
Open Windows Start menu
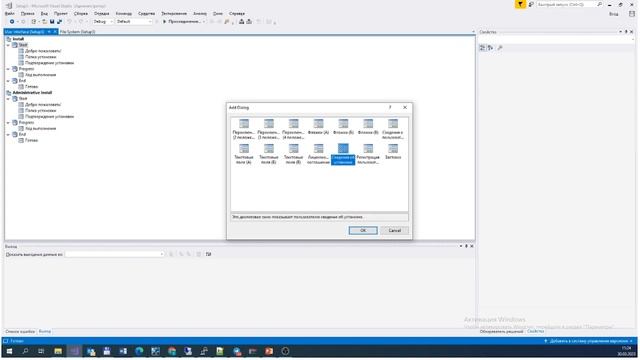click(9, 351)
